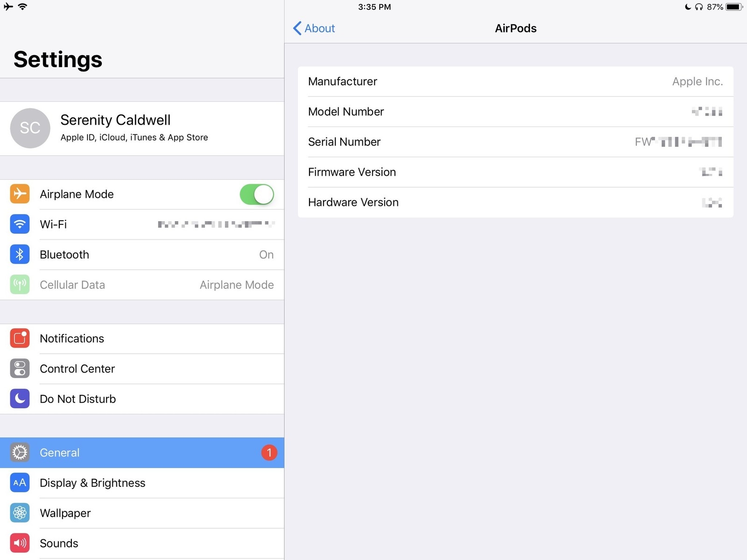Open Display & Brightness settings
The image size is (747, 560).
point(142,483)
